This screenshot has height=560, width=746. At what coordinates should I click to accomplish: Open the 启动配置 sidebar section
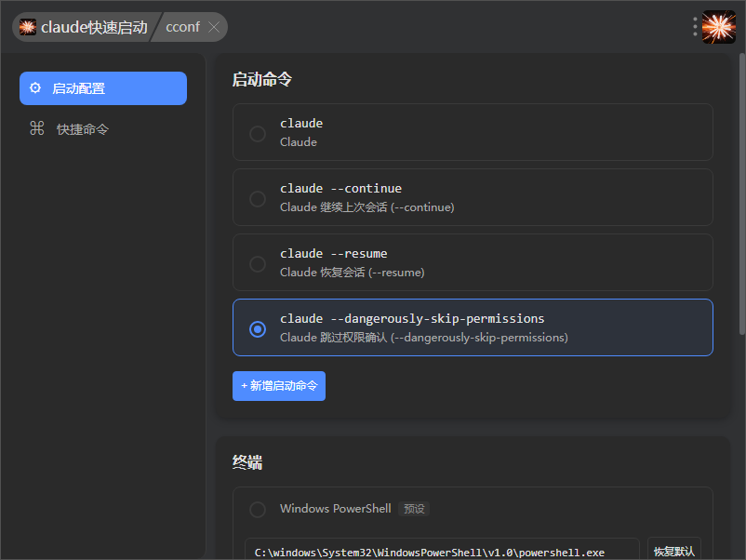103,88
